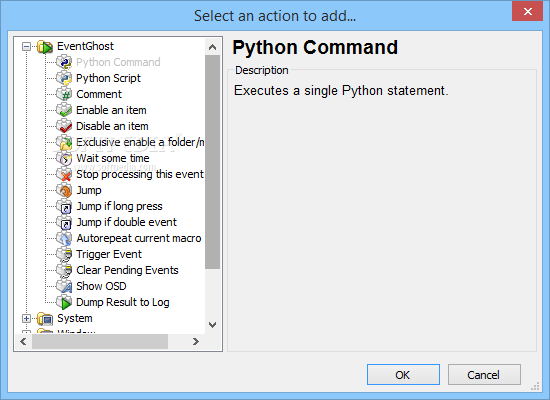Viewport: 550px width, 400px height.
Task: Select Python Command in the tree
Action: click(118, 62)
